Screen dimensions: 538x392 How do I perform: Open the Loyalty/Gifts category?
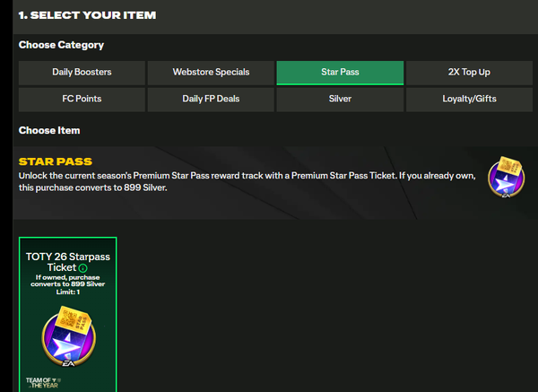point(469,99)
